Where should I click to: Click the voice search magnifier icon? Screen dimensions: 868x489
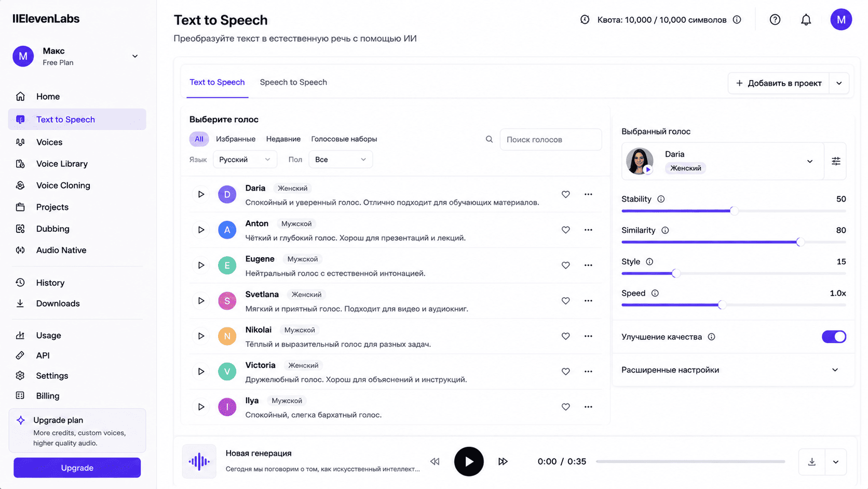489,139
